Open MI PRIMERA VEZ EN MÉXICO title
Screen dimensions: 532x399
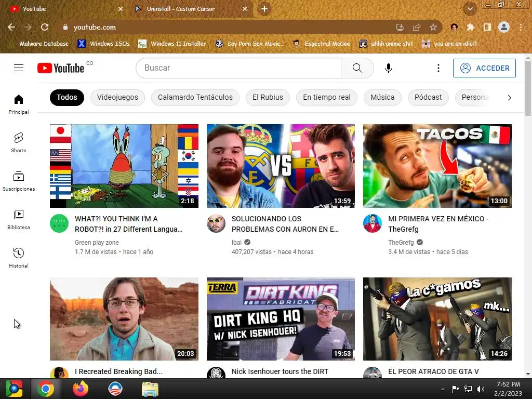coord(438,224)
